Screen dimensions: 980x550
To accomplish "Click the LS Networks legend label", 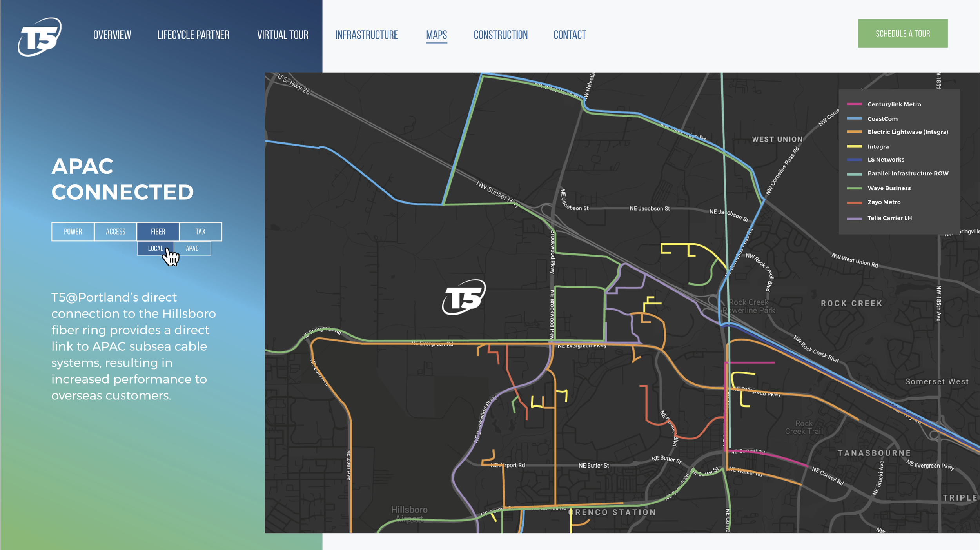I will (886, 160).
